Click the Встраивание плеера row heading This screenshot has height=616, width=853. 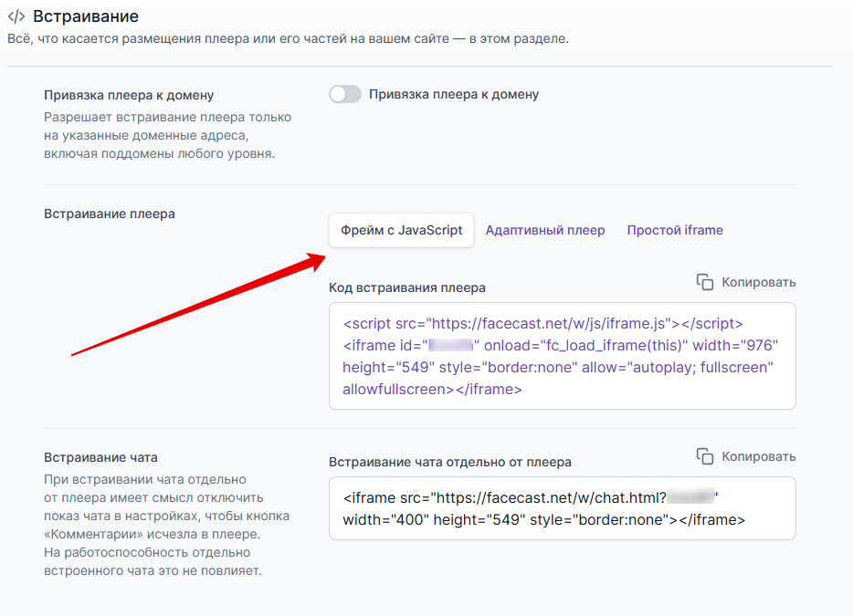coord(110,214)
